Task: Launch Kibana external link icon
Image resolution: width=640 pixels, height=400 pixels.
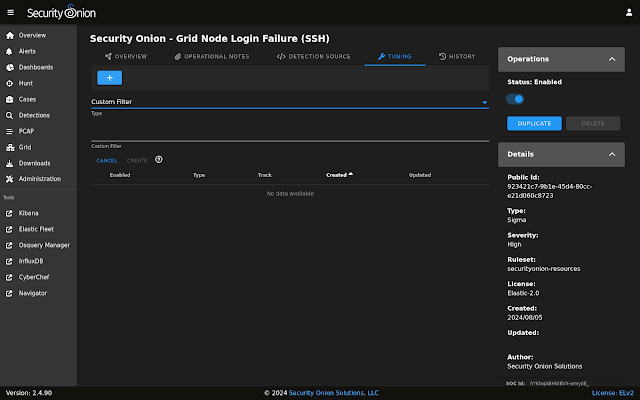Action: tap(9, 213)
